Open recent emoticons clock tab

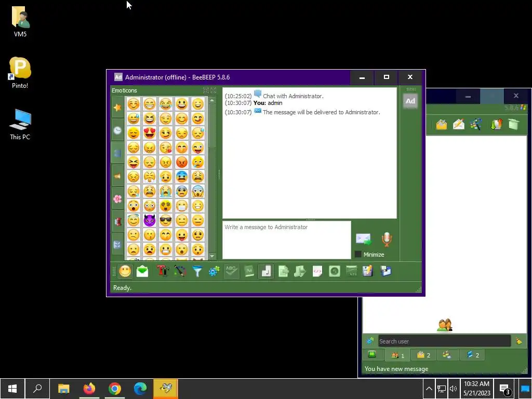tap(117, 130)
